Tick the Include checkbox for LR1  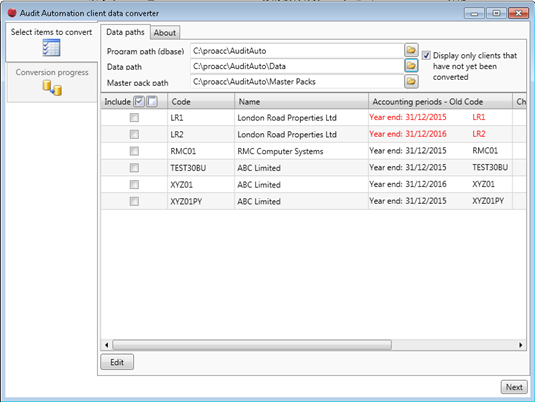point(134,117)
